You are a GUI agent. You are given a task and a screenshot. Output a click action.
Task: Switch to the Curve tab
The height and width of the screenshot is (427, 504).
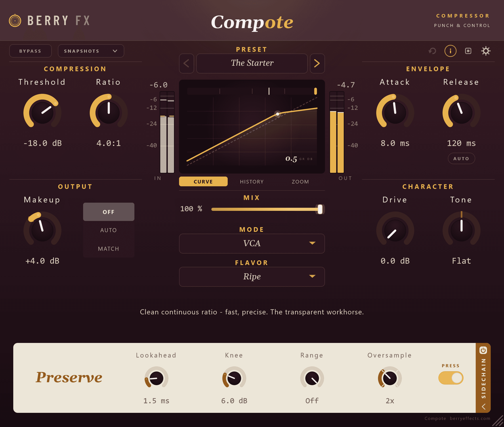coord(203,182)
